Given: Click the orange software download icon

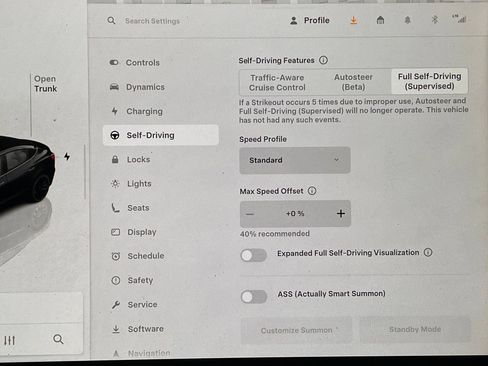Looking at the screenshot, I should [353, 20].
